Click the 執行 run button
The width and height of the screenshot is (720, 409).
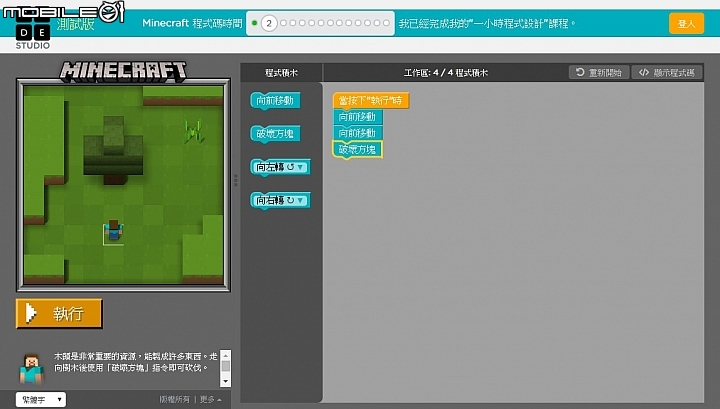(59, 314)
